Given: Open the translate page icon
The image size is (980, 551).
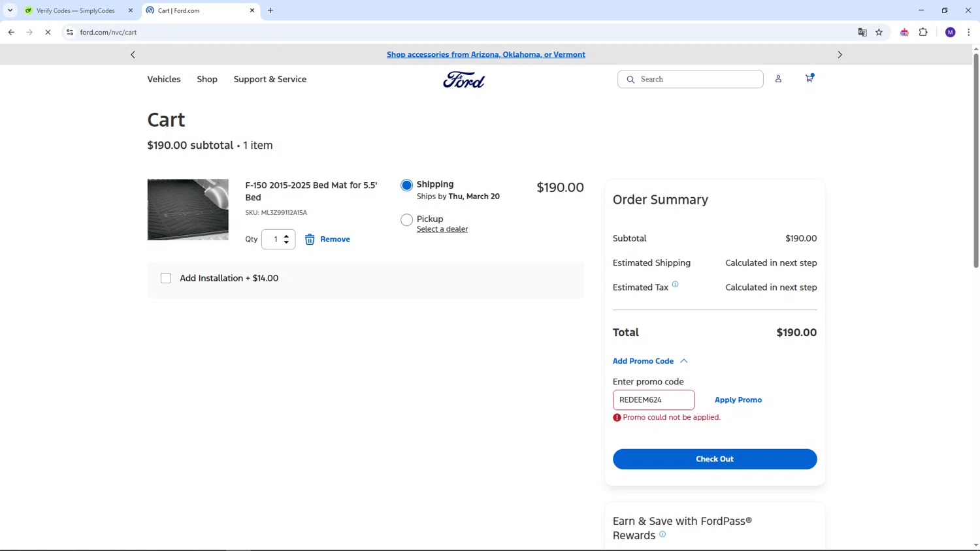Looking at the screenshot, I should click(862, 32).
